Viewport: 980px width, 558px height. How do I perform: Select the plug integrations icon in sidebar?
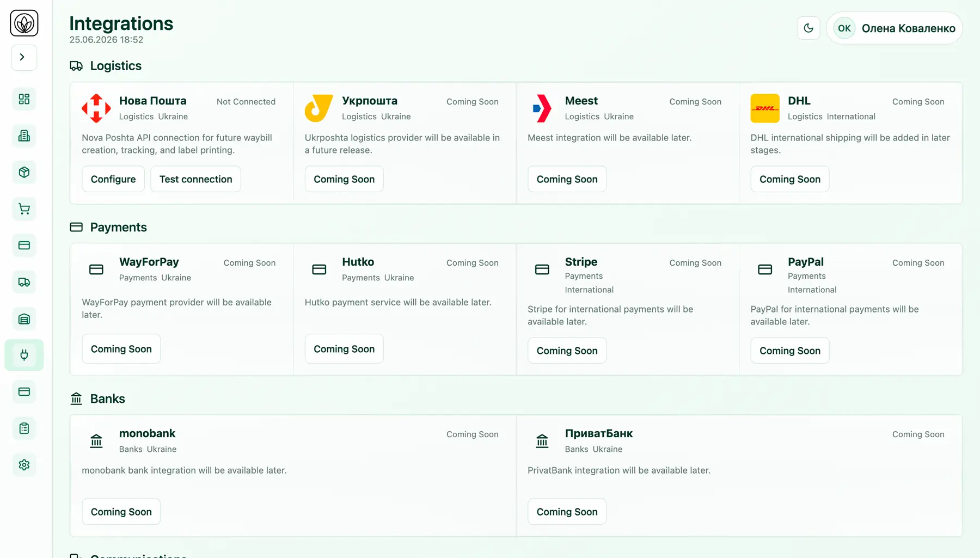tap(24, 355)
